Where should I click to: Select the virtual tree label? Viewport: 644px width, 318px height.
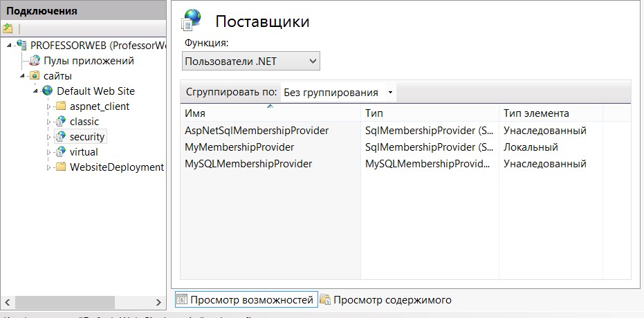[84, 152]
